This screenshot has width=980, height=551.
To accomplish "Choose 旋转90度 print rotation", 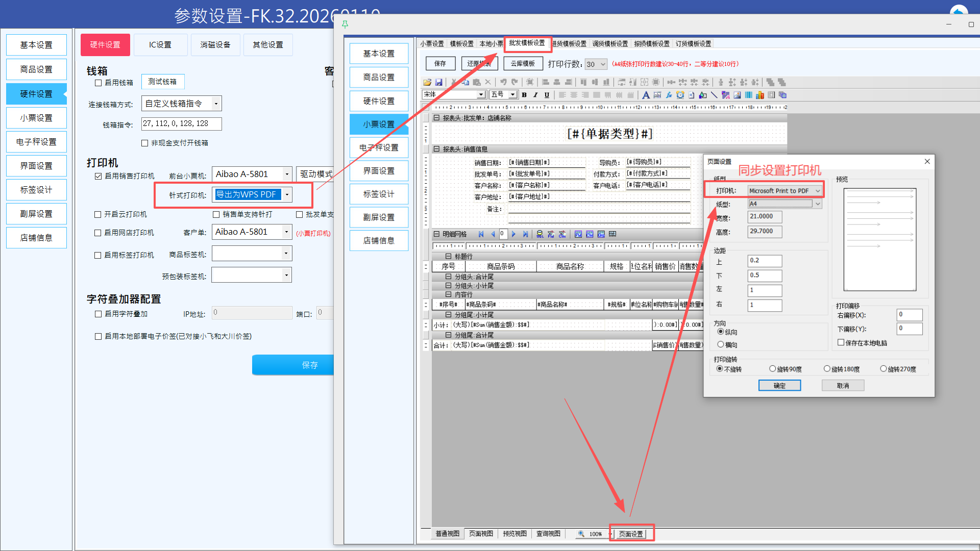I will click(773, 369).
